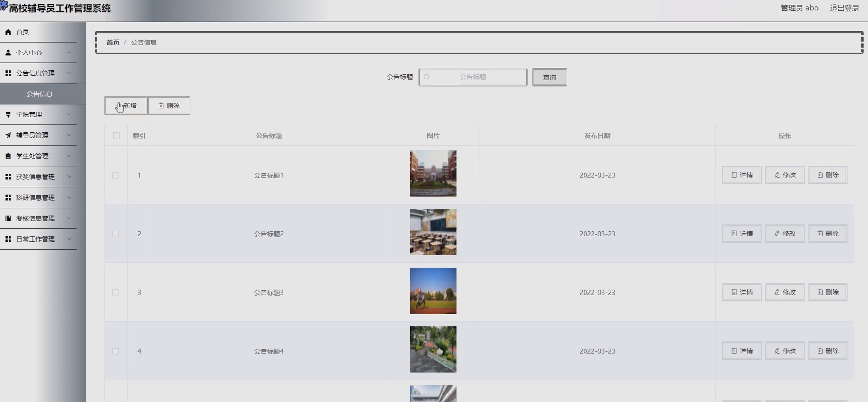Open the garden thumbnail in row 4
This screenshot has height=402, width=868.
(x=433, y=350)
